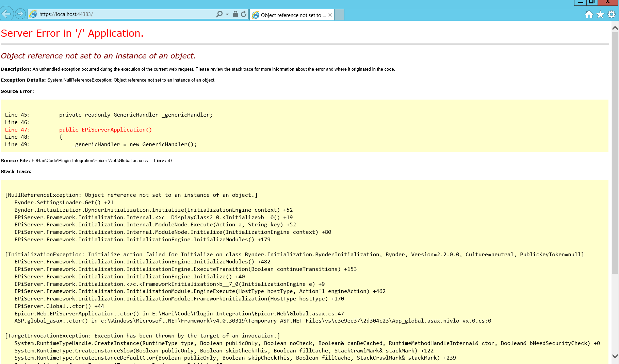Click the Forward navigation arrow
This screenshot has width=619, height=364.
point(20,14)
